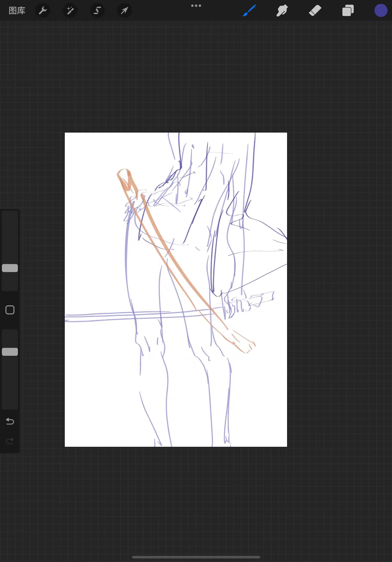Select the Smudge tool
The width and height of the screenshot is (392, 562).
click(282, 11)
